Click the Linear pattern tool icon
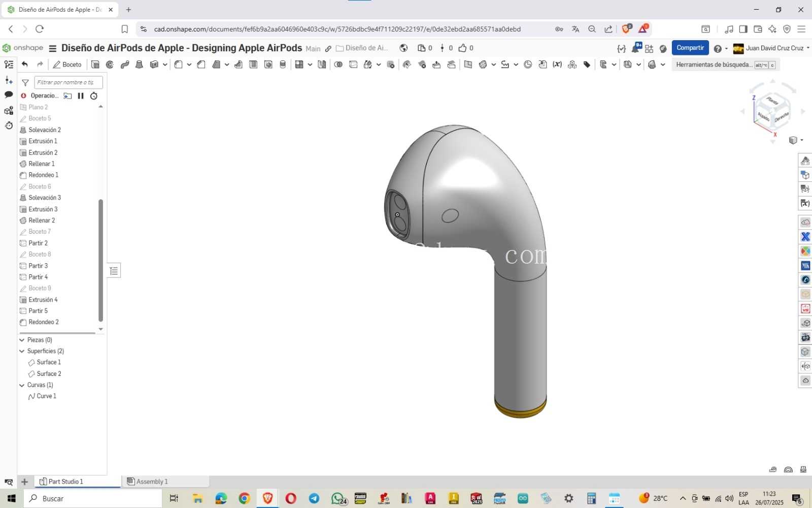 point(299,65)
